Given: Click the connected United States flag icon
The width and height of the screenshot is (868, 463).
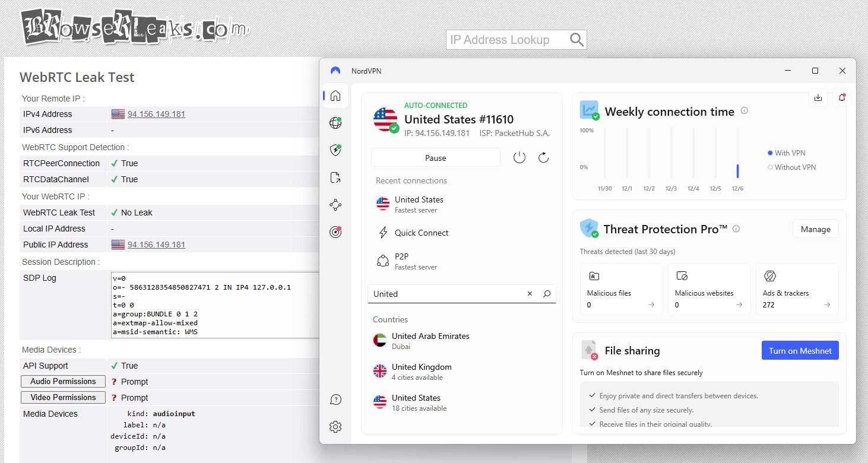Looking at the screenshot, I should pyautogui.click(x=385, y=120).
